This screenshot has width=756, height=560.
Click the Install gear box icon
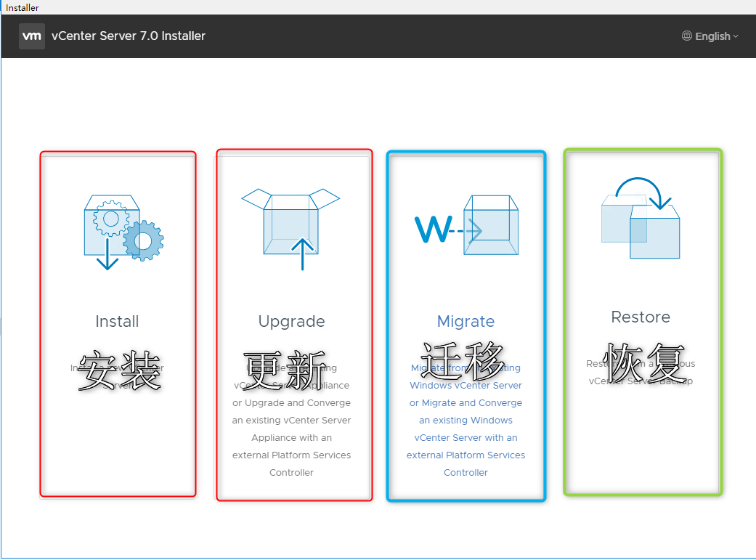(x=124, y=232)
